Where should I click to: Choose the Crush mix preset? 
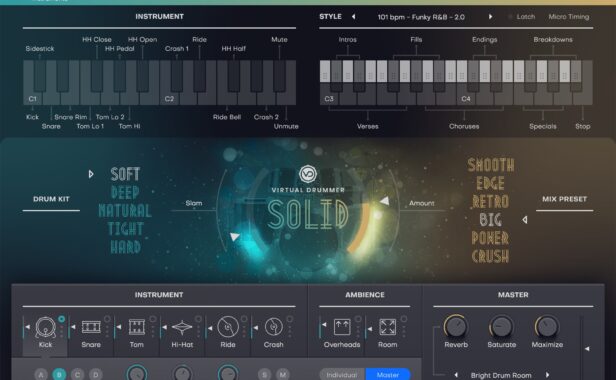click(491, 256)
